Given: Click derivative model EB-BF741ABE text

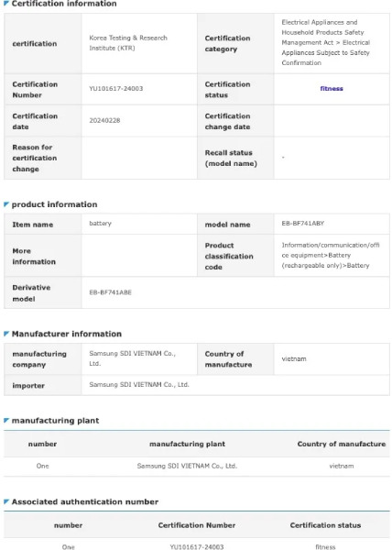Looking at the screenshot, I should (110, 292).
